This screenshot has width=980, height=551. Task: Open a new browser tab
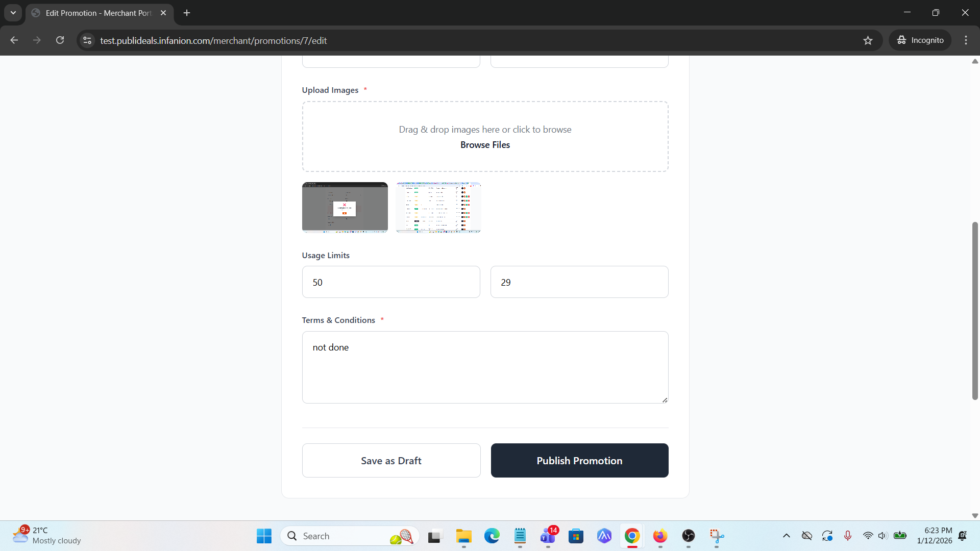187,13
